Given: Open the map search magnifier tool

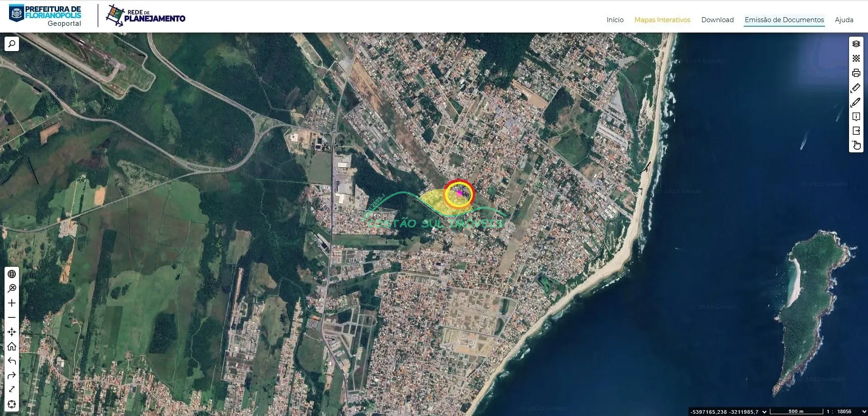Looking at the screenshot, I should [12, 44].
